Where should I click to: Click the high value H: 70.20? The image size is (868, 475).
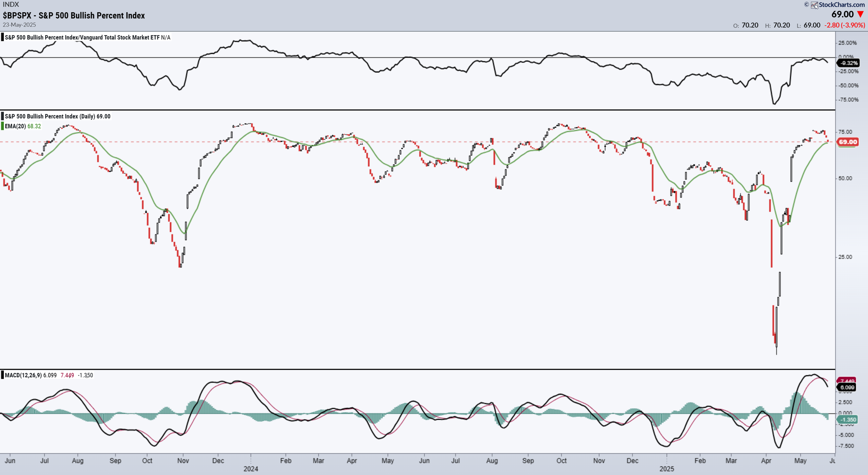[777, 25]
